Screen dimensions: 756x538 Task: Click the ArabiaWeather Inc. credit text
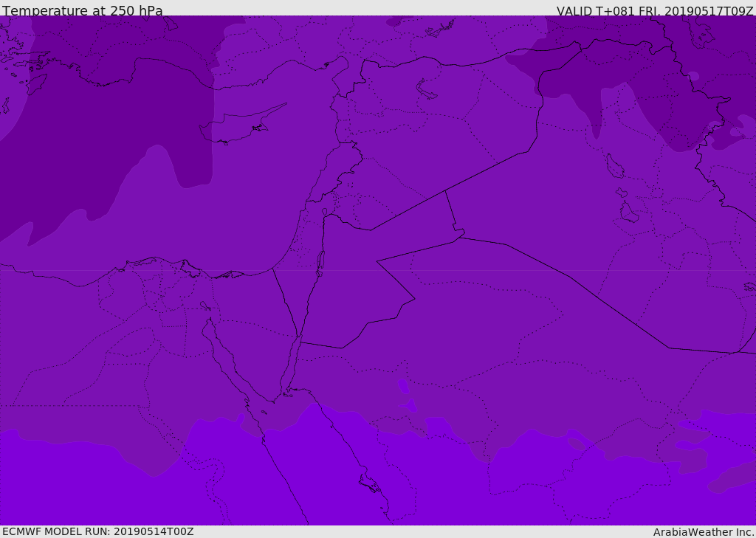click(x=704, y=532)
